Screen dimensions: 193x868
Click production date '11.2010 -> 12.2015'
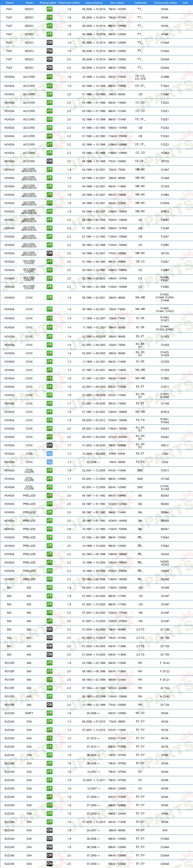(94, 822)
